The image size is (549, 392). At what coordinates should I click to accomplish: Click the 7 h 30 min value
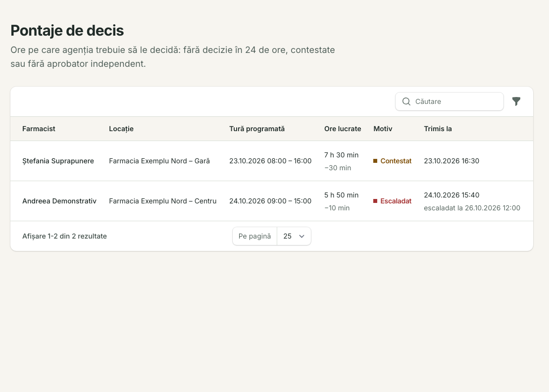pyautogui.click(x=342, y=155)
